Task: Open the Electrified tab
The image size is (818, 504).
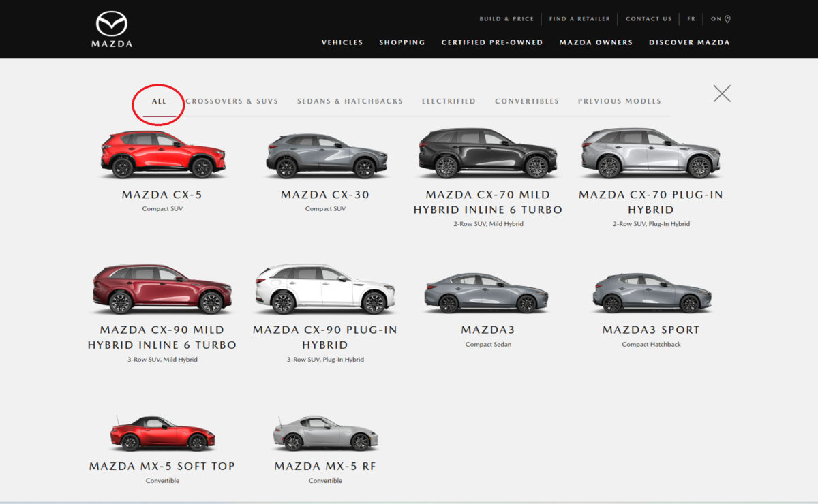Action: coord(449,101)
